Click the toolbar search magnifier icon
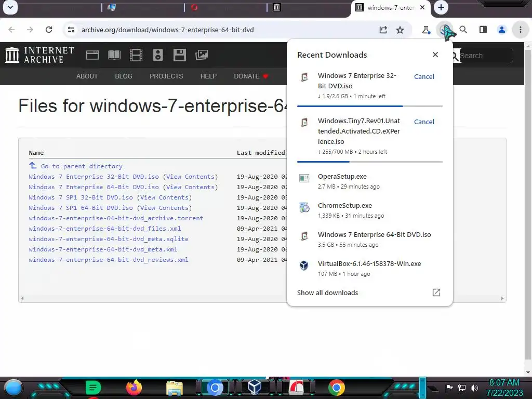The height and width of the screenshot is (399, 532). [463, 30]
